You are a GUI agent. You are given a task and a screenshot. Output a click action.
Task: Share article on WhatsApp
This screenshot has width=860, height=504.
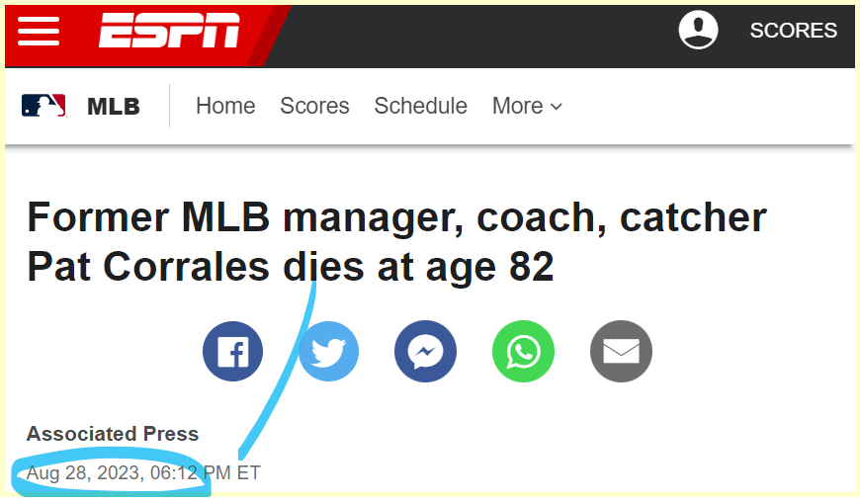[x=523, y=352]
